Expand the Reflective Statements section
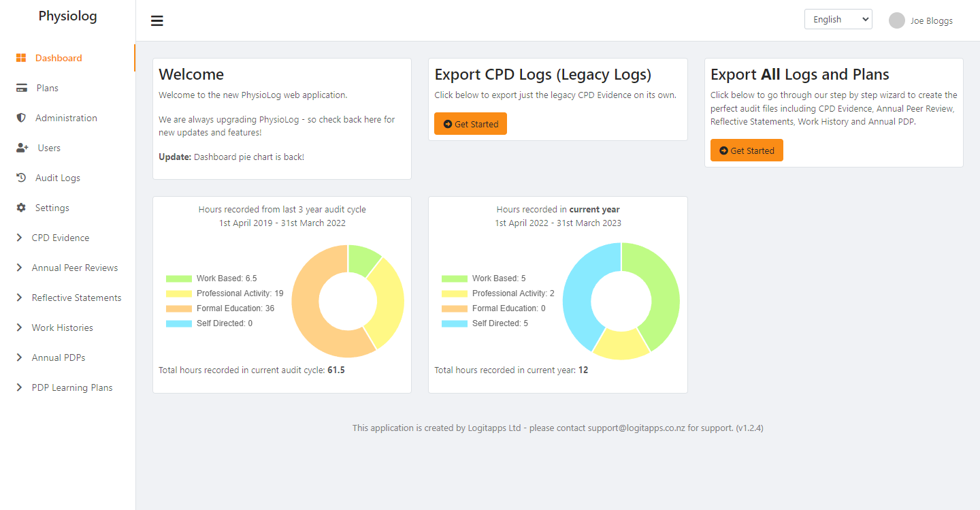The width and height of the screenshot is (980, 510). [76, 298]
